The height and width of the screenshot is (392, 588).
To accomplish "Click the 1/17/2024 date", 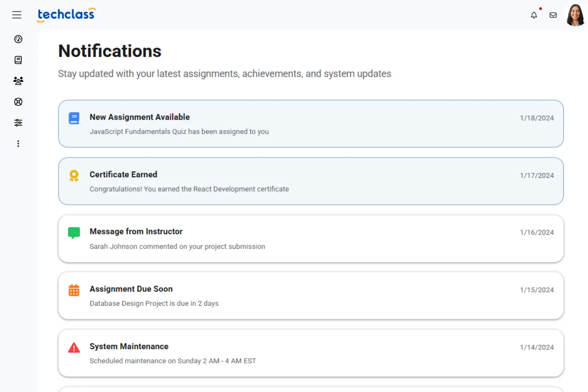I will (537, 175).
